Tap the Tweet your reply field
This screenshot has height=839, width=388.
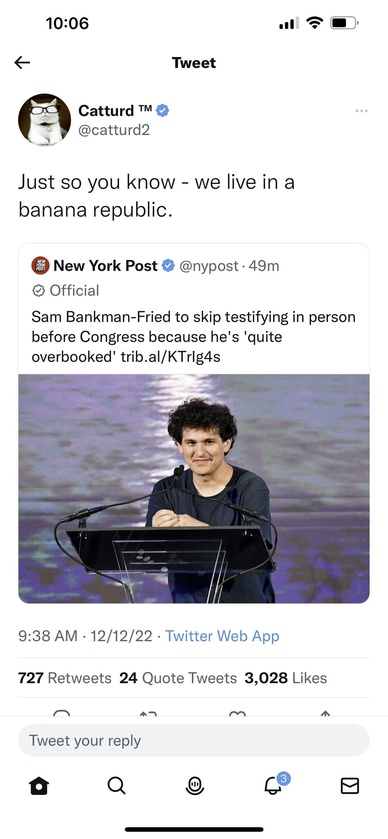pyautogui.click(x=194, y=741)
